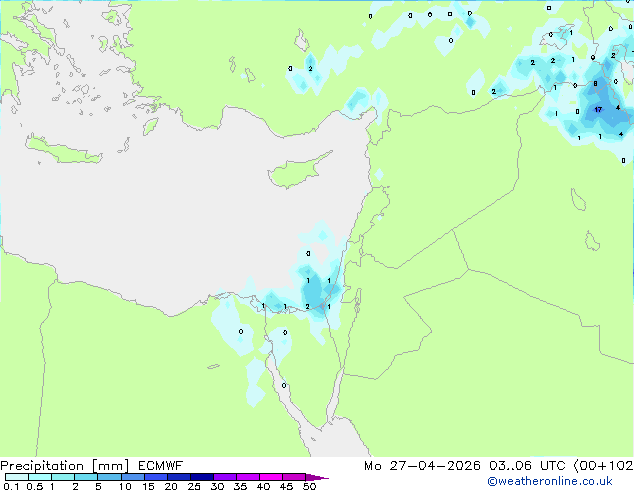Screen dimensions: 634x490
Task: Click the 25–30 mm dark navy legend box
Action: click(x=202, y=477)
